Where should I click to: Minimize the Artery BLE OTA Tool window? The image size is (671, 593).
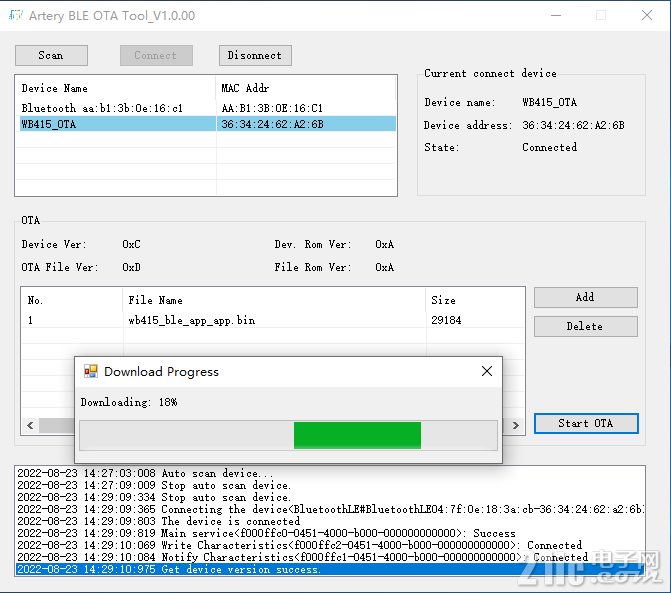(x=556, y=15)
